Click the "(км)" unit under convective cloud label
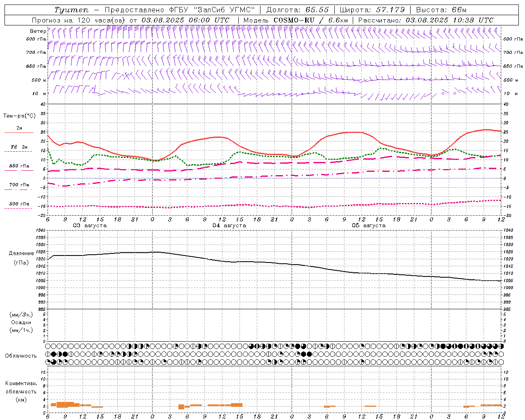The height and width of the screenshot is (420, 525). [x=21, y=399]
